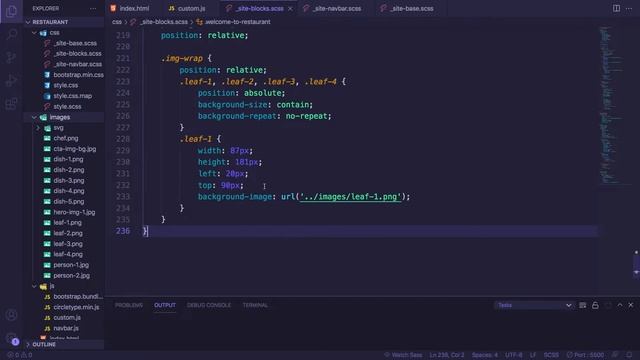The height and width of the screenshot is (360, 640).
Task: Click Watch Sass in status bar
Action: click(403, 355)
